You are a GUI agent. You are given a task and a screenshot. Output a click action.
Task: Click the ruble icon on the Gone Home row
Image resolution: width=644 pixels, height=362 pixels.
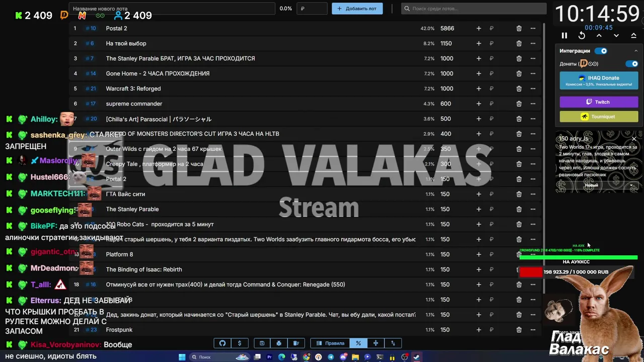tap(492, 74)
